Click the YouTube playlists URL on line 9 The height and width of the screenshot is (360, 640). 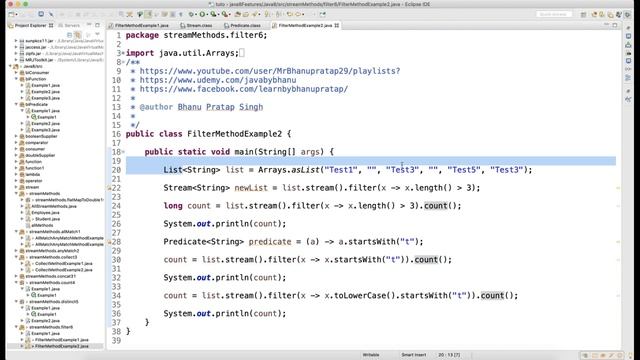(270, 71)
